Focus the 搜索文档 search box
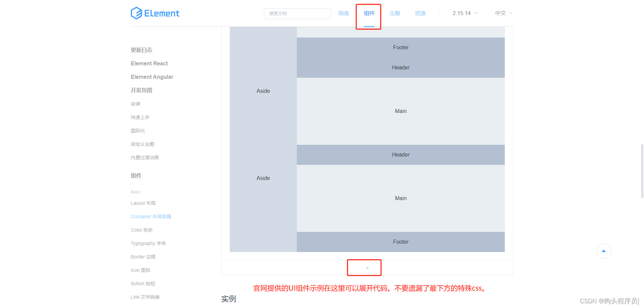 point(298,14)
